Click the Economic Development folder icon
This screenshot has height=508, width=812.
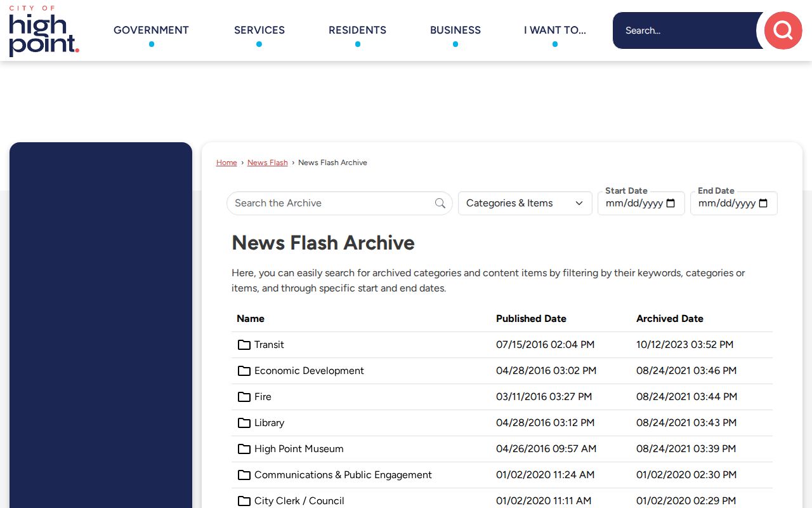click(244, 371)
